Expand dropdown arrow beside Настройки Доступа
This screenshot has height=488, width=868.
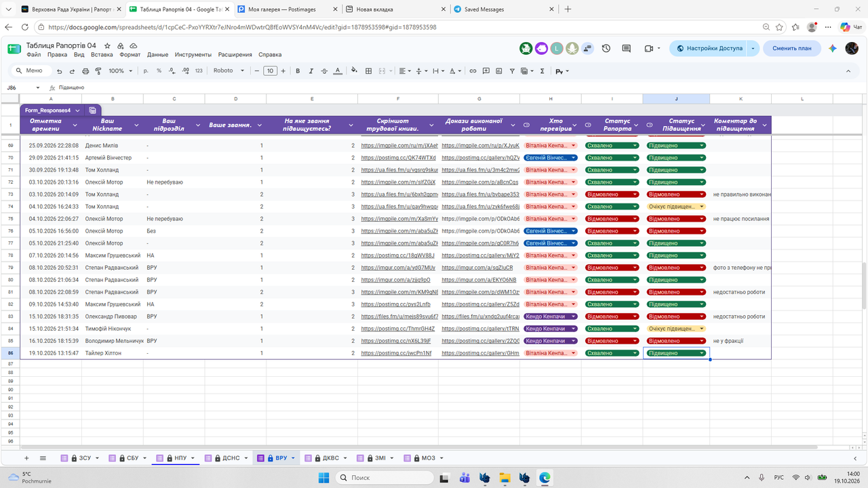pos(753,49)
